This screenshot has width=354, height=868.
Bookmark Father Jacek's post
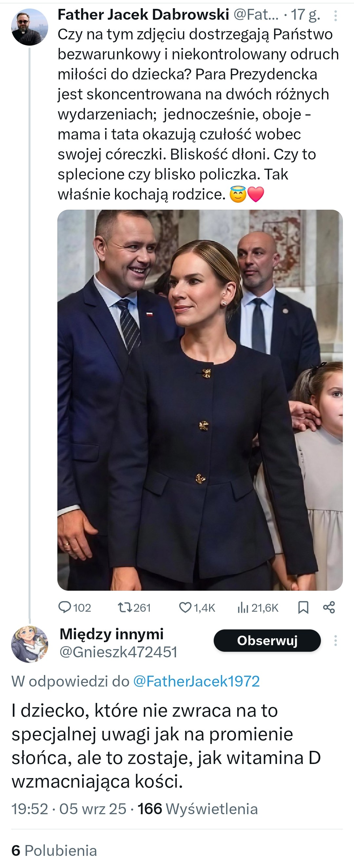coord(303,607)
